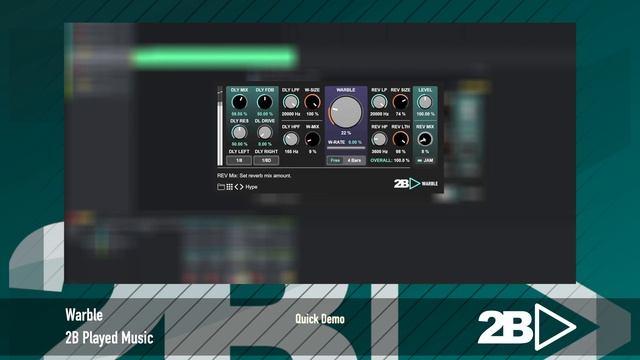640x360 pixels.
Task: Click the DL DRIVE knob
Action: [264, 132]
